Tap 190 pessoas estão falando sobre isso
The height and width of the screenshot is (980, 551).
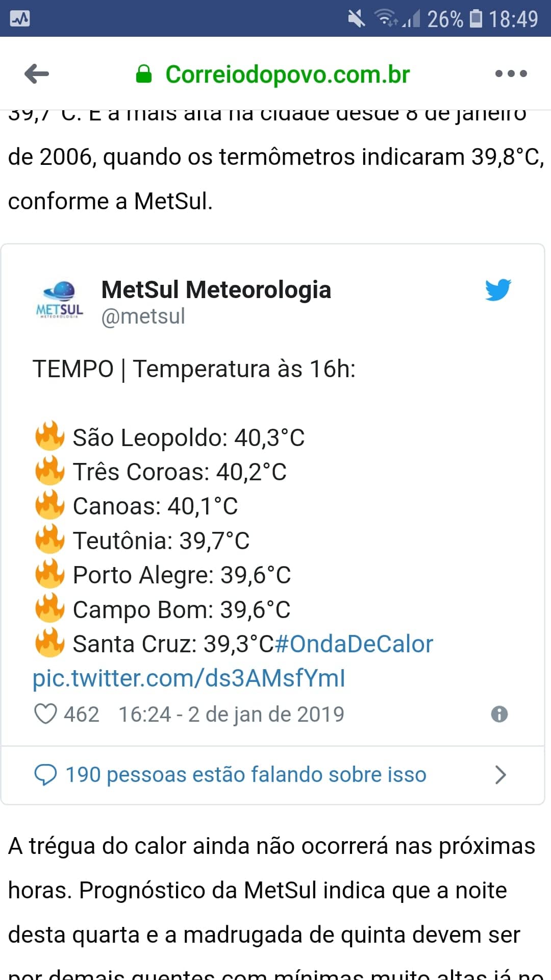[x=246, y=775]
